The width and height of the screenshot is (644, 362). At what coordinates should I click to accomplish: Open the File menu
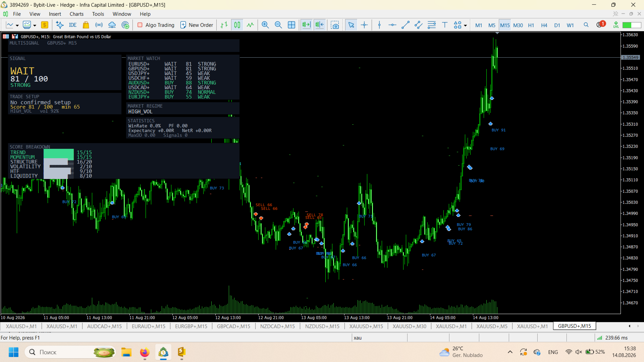click(17, 14)
